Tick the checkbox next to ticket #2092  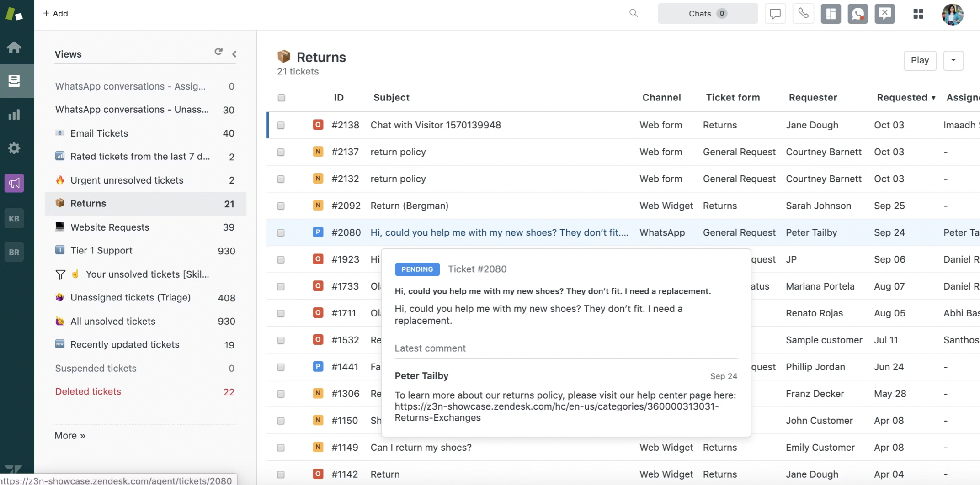(x=281, y=206)
